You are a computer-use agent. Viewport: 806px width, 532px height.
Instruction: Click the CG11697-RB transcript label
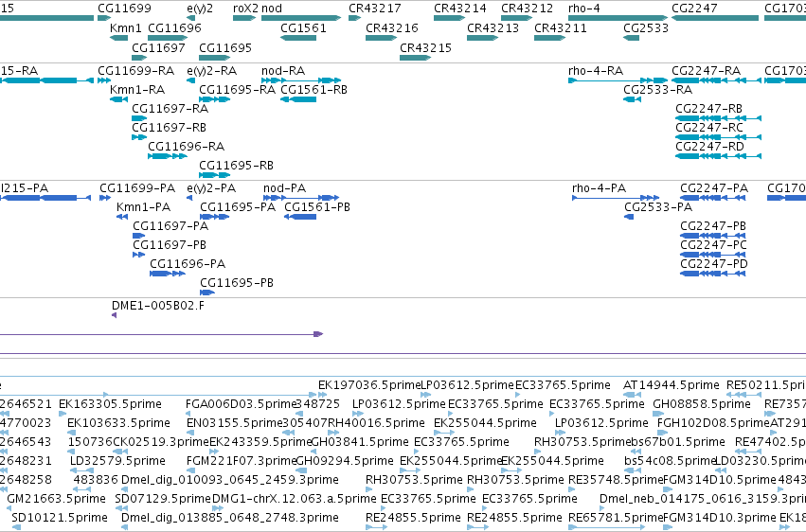coord(170,128)
